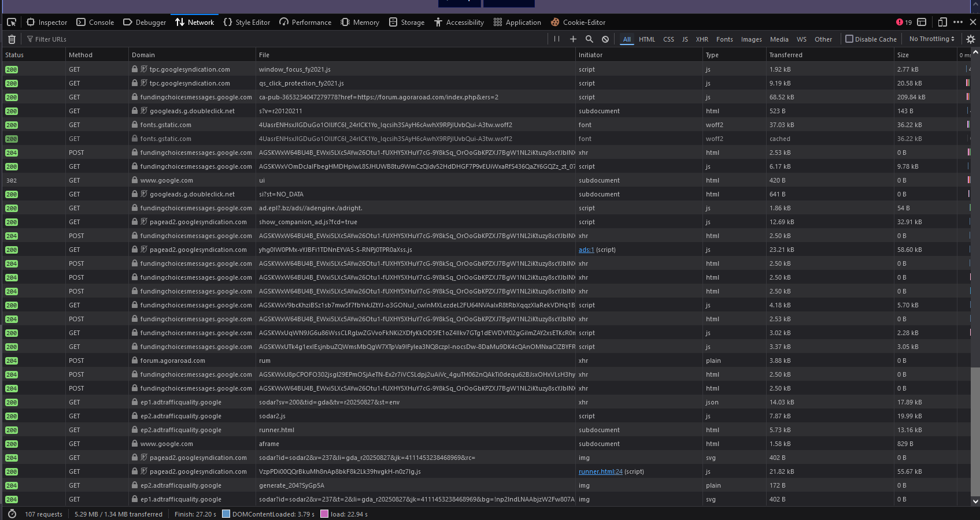Sort requests by Transferred column header
The image size is (980, 520).
(x=786, y=55)
